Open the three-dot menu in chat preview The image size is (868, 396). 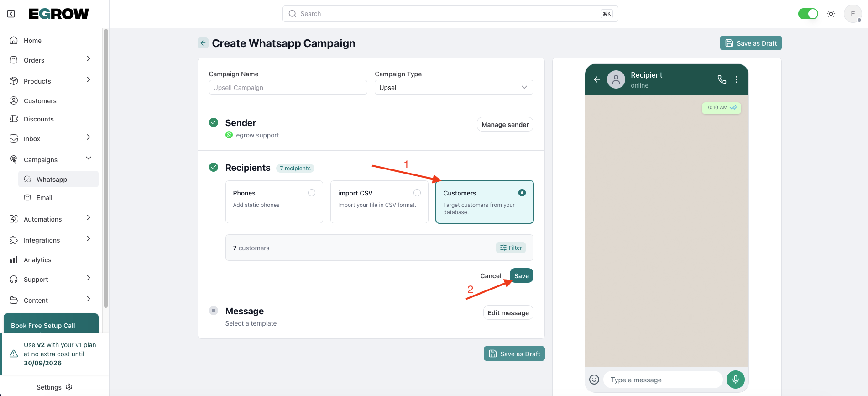tap(737, 79)
